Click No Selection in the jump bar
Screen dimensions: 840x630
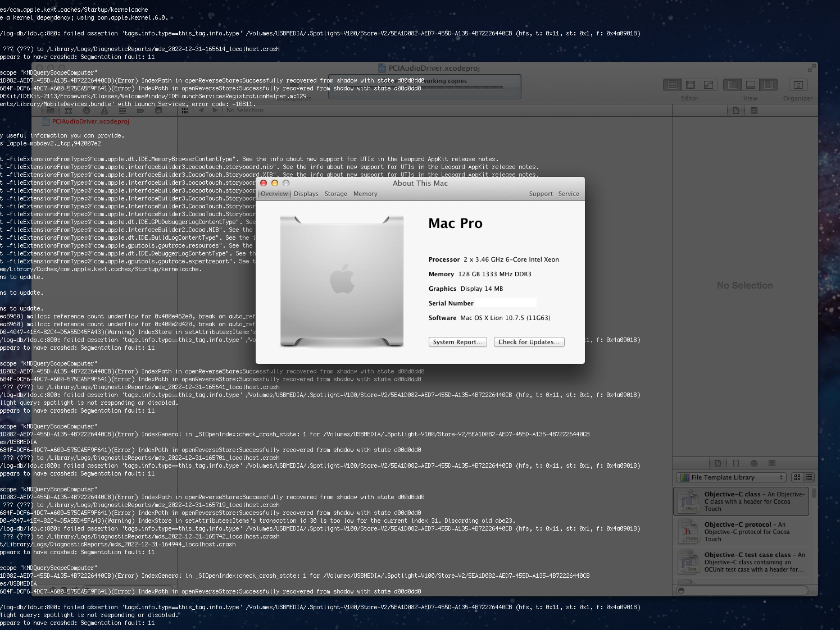click(244, 111)
